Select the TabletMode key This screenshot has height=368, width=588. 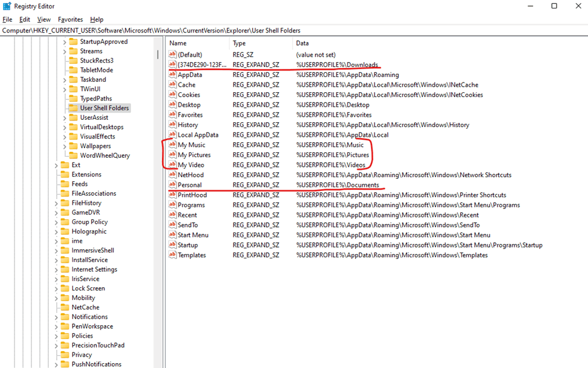coord(96,70)
